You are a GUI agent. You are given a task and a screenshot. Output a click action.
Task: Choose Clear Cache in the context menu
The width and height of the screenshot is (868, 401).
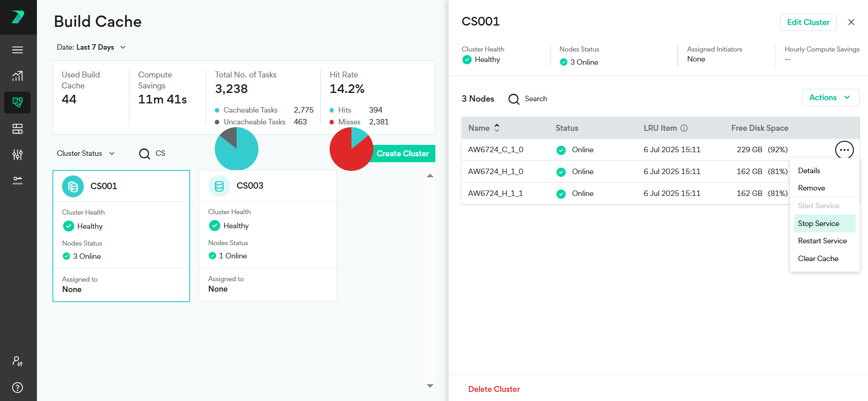pos(818,259)
